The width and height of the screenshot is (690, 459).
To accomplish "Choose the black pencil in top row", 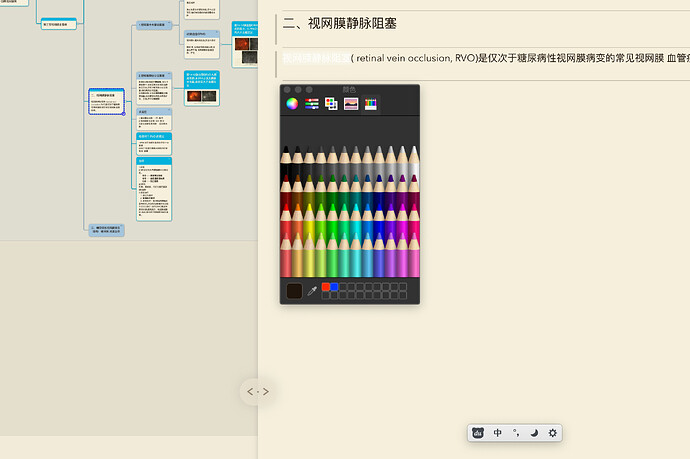I will [x=286, y=161].
